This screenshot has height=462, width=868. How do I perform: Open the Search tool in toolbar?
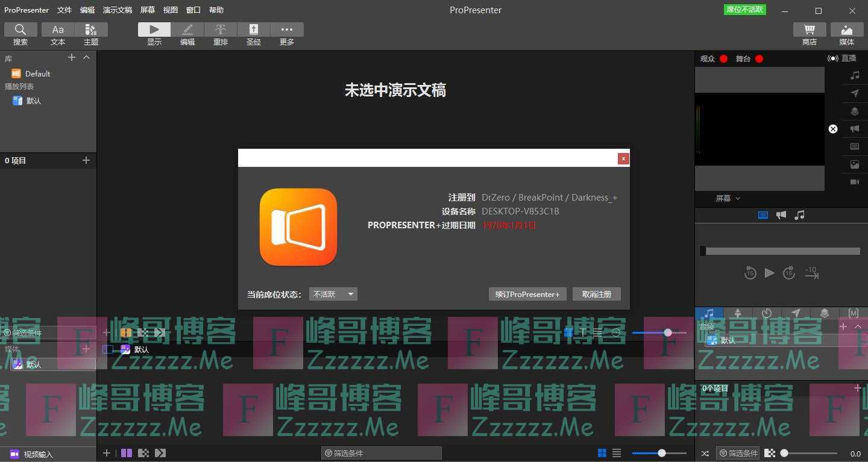(20, 34)
